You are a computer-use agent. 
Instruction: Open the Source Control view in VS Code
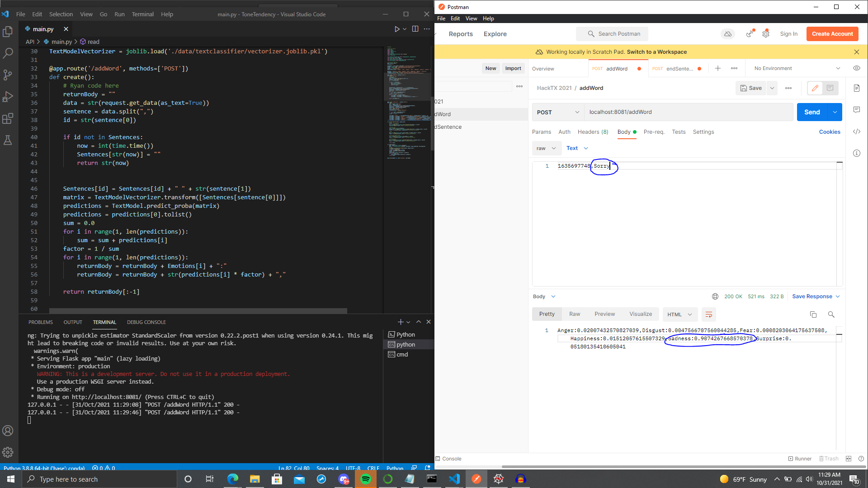tap(8, 75)
